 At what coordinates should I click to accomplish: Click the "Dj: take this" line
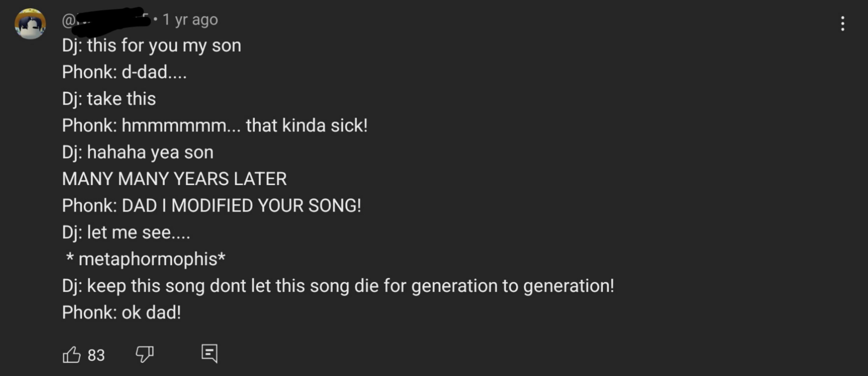[109, 99]
